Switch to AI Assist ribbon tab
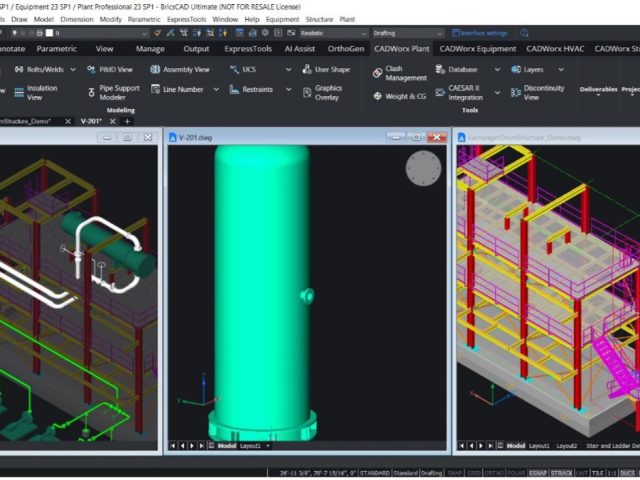 [x=300, y=49]
